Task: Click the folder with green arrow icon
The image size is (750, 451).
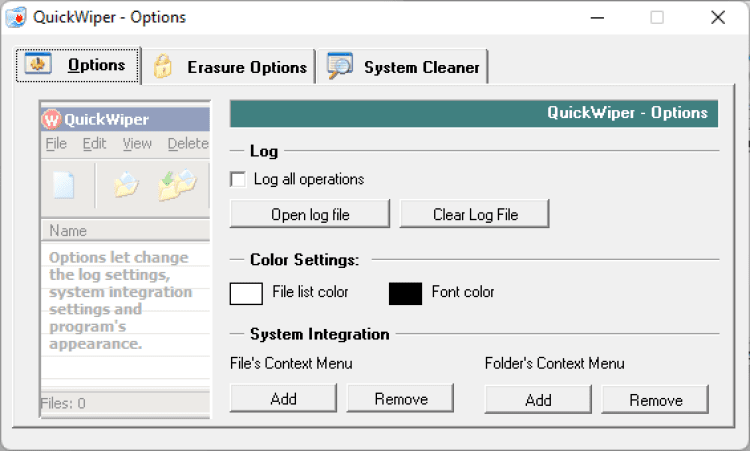Action: 177,185
